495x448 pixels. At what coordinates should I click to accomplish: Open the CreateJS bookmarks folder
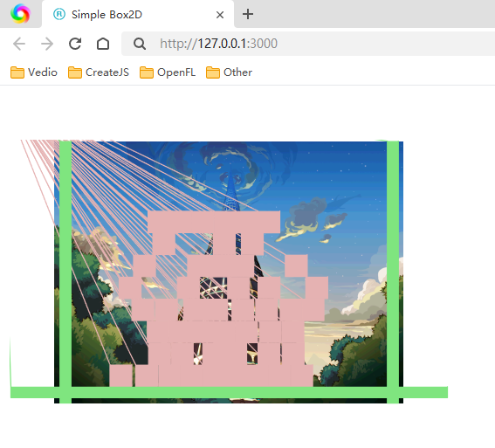point(99,72)
